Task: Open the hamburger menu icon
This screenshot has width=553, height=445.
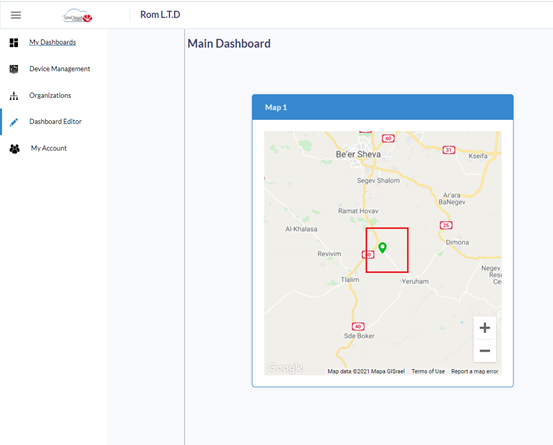Action: 16,15
